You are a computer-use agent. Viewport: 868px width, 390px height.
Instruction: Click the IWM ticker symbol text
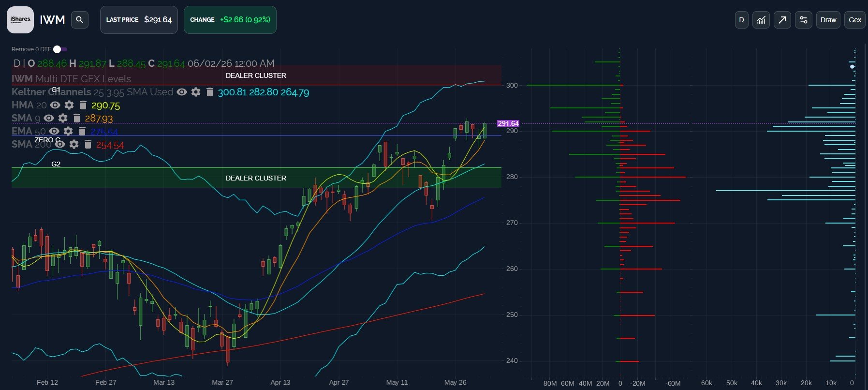pyautogui.click(x=52, y=20)
